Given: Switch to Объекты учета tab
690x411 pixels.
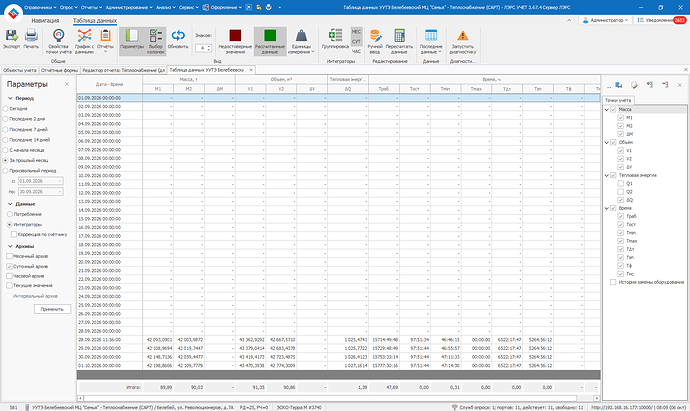Looking at the screenshot, I should [x=20, y=70].
